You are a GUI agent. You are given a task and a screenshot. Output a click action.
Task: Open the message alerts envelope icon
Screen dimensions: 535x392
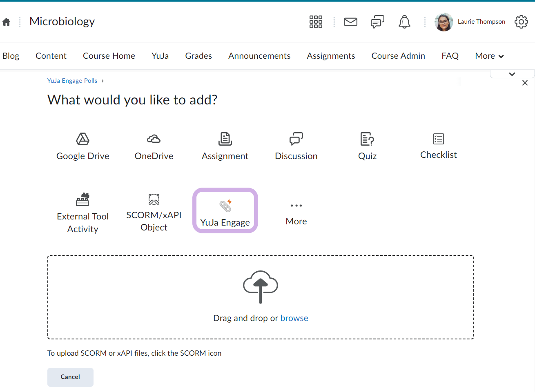pyautogui.click(x=350, y=22)
